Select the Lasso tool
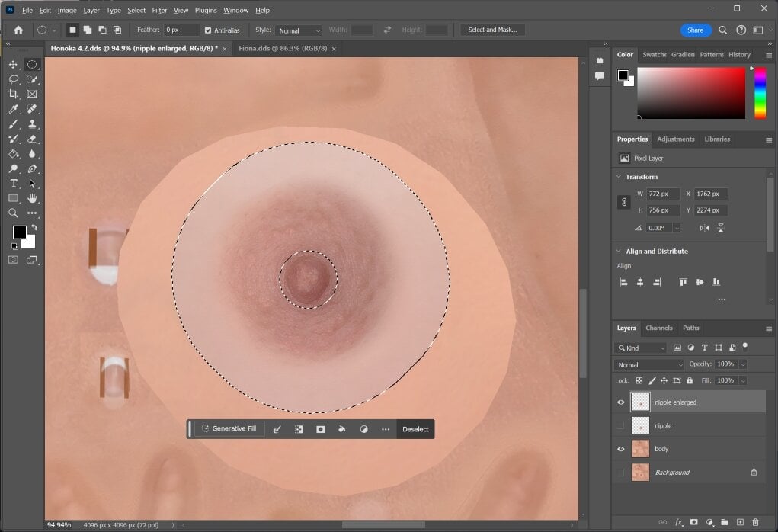778x532 pixels. pyautogui.click(x=14, y=79)
